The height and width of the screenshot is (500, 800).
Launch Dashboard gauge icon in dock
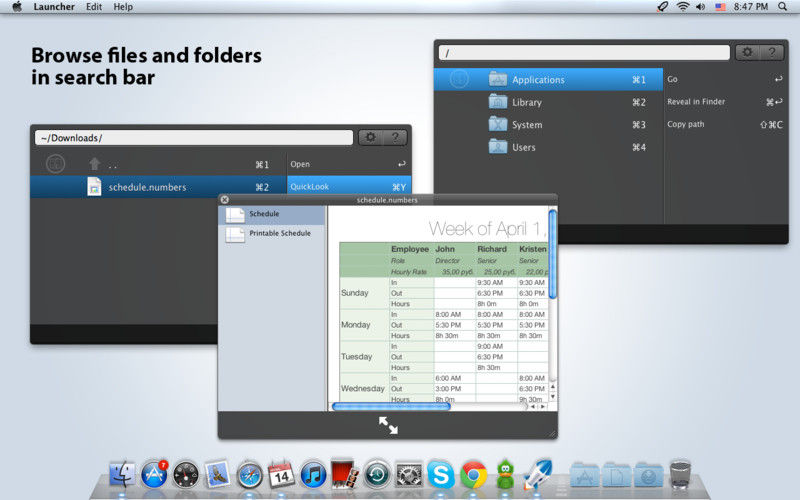click(186, 476)
